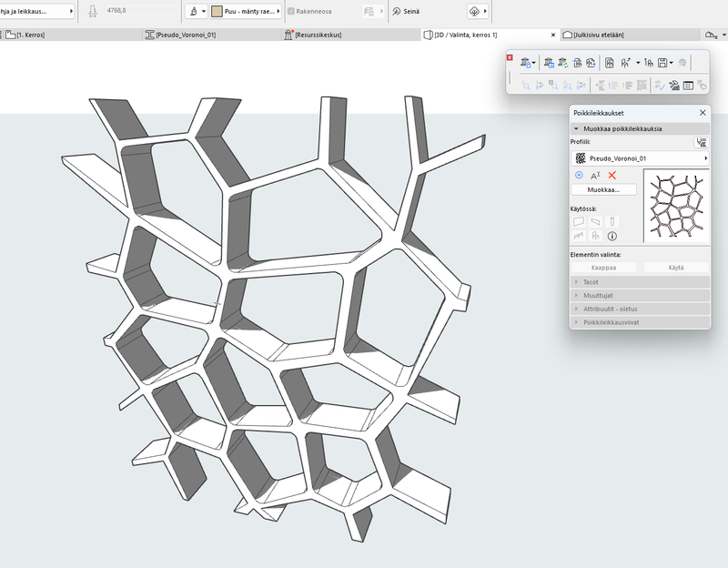
Task: Click the Kaappaa button under Elementin valinta
Action: coord(604,266)
